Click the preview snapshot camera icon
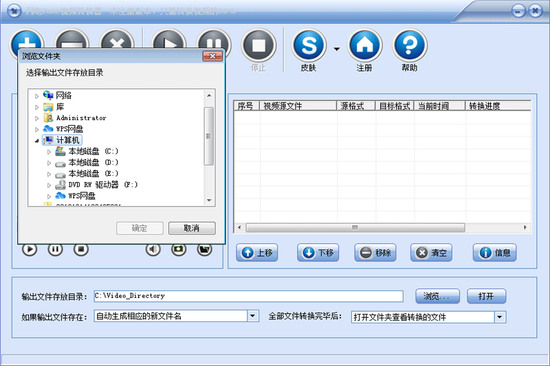Viewport: 550px width, 366px height. click(179, 249)
